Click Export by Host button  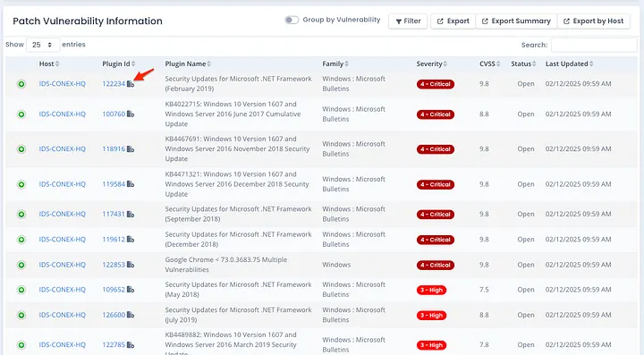point(594,21)
